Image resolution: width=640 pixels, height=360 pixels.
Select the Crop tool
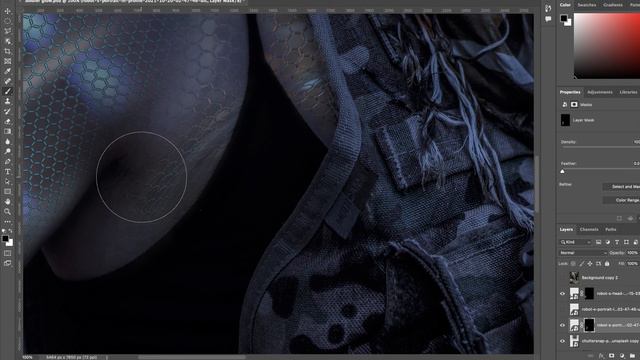click(x=7, y=51)
